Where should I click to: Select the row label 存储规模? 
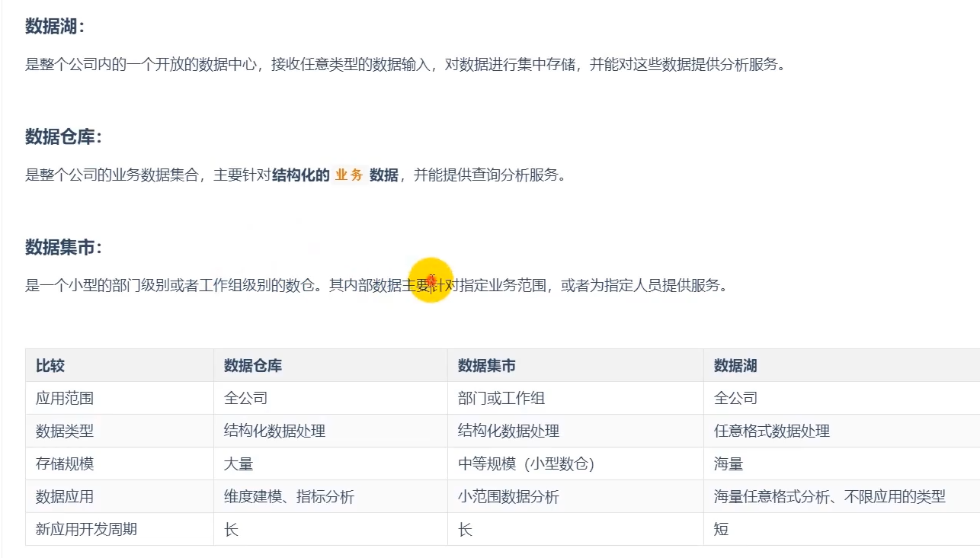(x=65, y=463)
